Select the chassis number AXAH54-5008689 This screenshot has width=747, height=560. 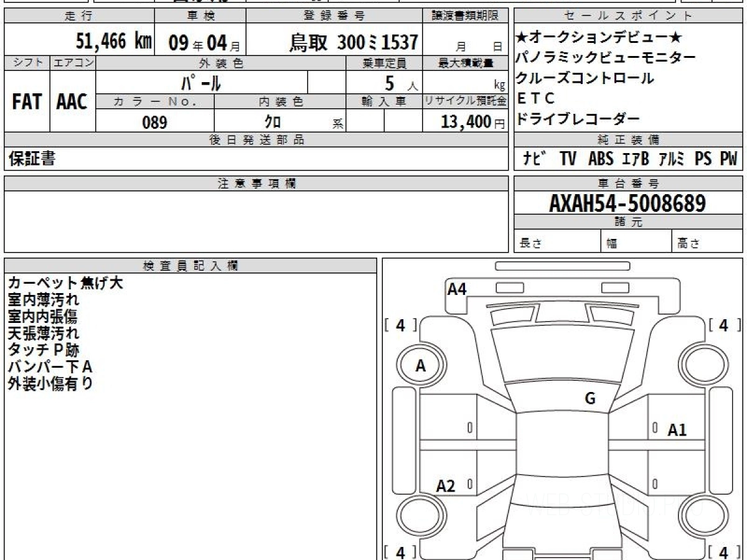pos(627,203)
